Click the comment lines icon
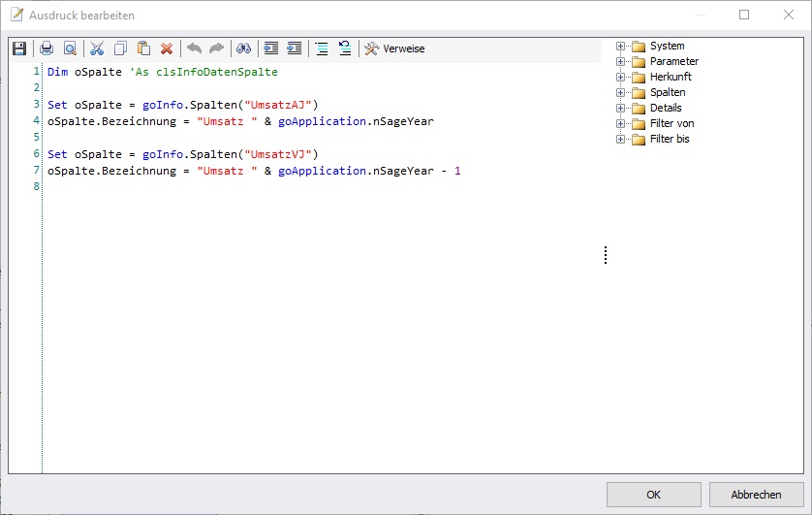Screen dimensions: 812x515 [322, 48]
